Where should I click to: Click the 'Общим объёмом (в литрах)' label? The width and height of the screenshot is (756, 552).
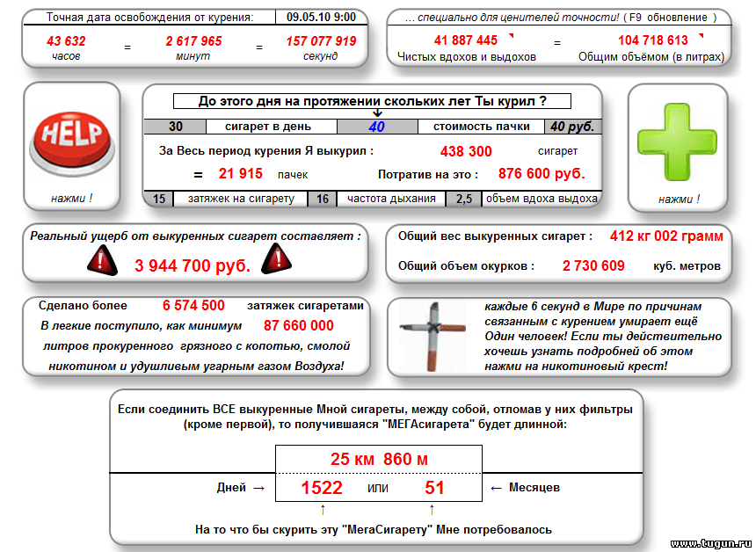[x=651, y=57]
